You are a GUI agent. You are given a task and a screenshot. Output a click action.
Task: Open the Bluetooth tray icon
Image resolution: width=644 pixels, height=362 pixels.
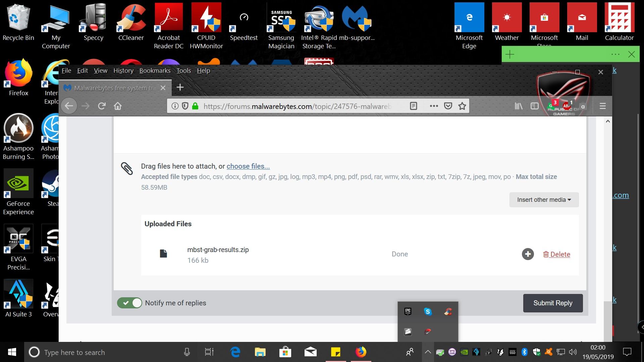click(x=524, y=352)
